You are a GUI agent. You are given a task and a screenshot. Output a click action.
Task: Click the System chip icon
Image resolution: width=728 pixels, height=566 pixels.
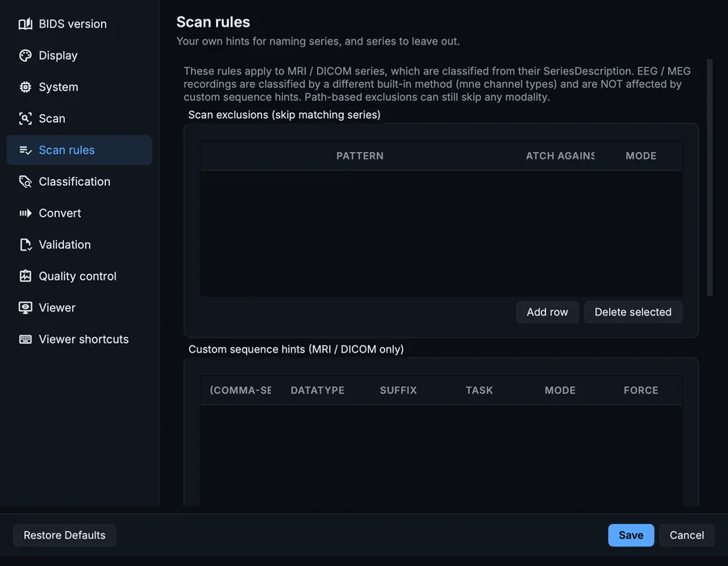[x=26, y=87]
